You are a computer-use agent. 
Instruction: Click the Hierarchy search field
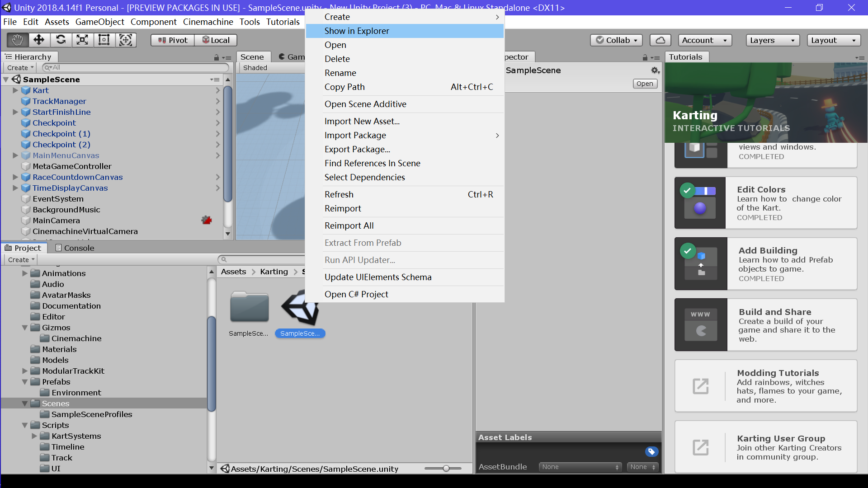pyautogui.click(x=136, y=68)
